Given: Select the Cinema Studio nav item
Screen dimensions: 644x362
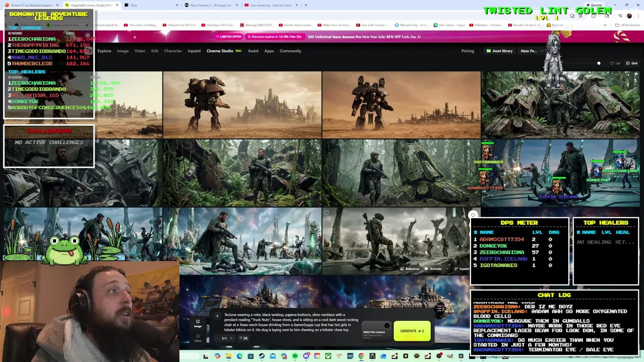Looking at the screenshot, I should [x=224, y=51].
